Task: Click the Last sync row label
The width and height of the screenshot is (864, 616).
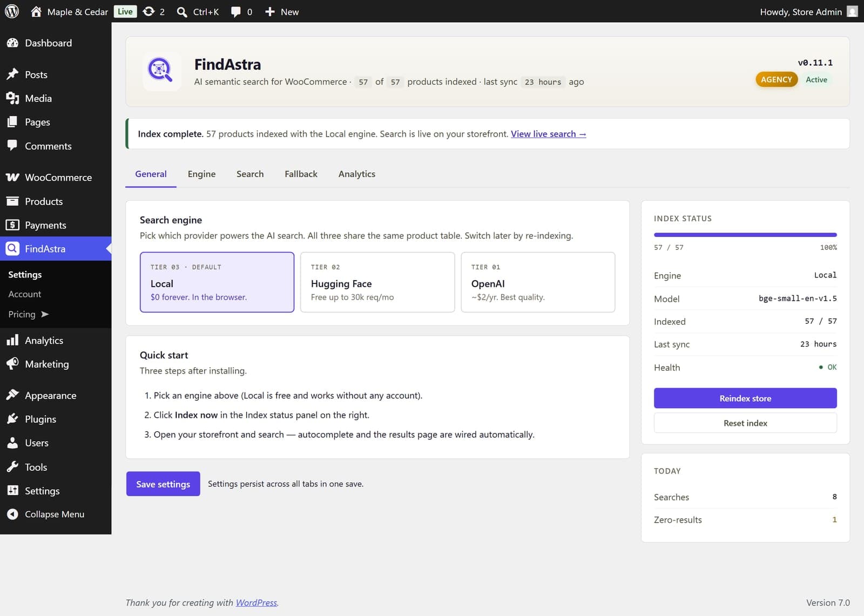Action: pyautogui.click(x=672, y=344)
